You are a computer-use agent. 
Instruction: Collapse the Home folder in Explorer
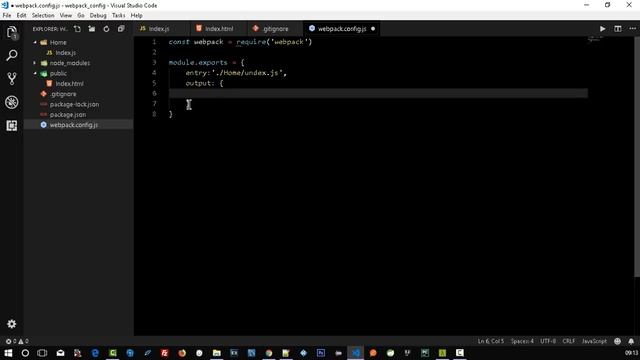coord(35,42)
